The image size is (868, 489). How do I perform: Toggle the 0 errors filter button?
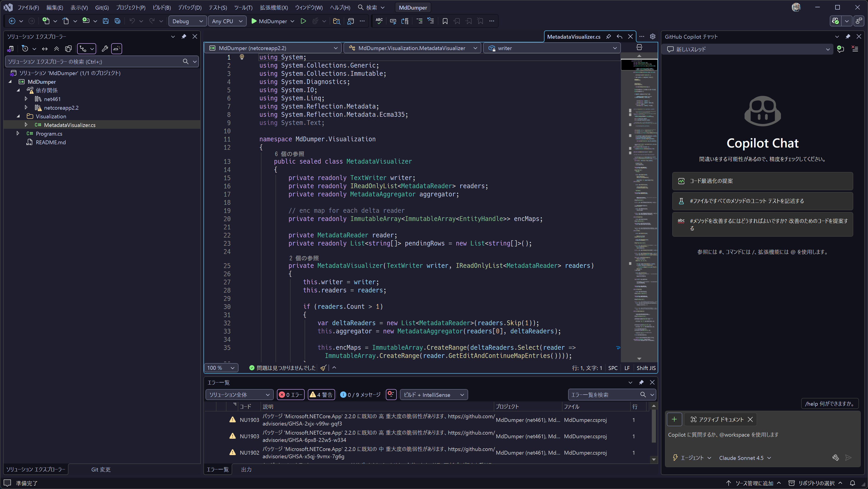291,395
